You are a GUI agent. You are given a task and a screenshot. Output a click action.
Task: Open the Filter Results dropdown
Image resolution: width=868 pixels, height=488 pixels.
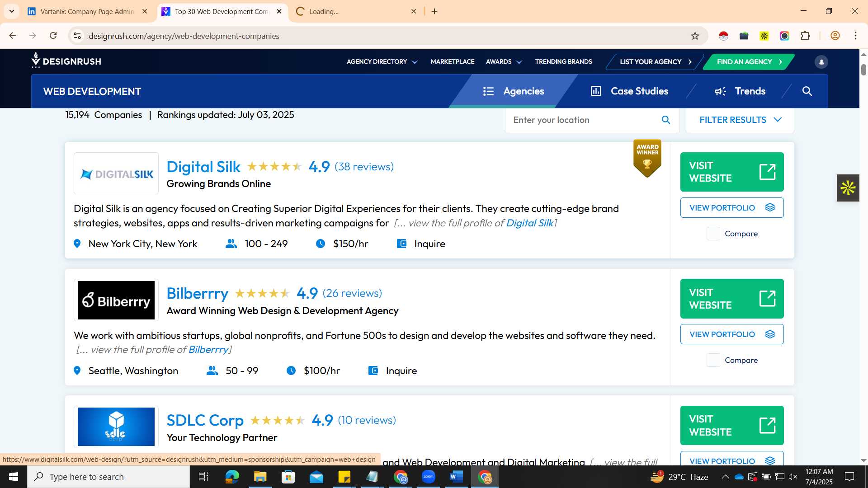click(740, 120)
